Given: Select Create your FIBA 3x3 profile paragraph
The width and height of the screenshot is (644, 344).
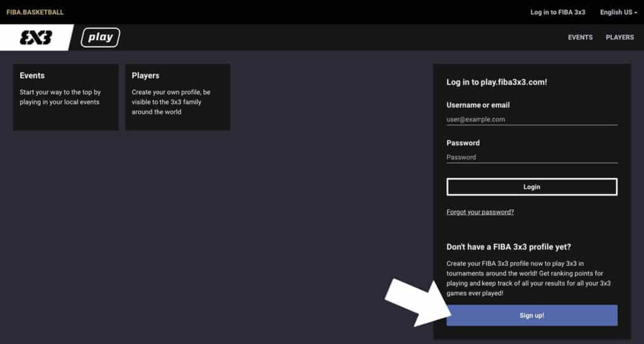Looking at the screenshot, I should click(x=528, y=279).
